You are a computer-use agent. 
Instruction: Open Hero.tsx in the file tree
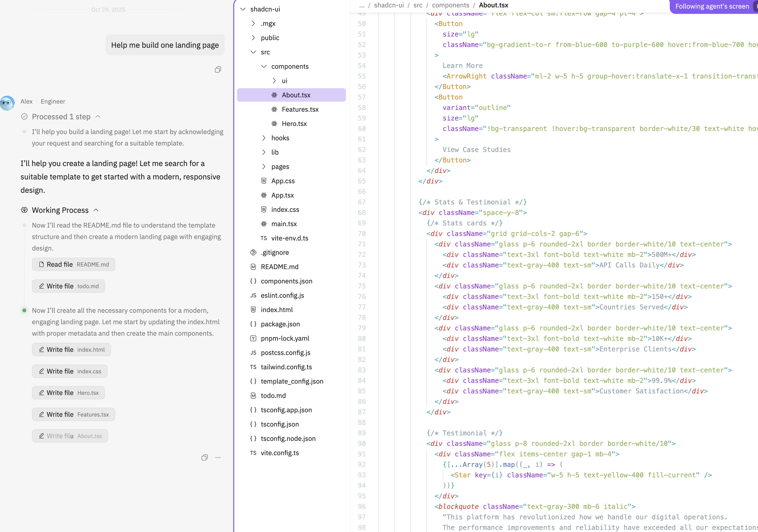[x=294, y=124]
